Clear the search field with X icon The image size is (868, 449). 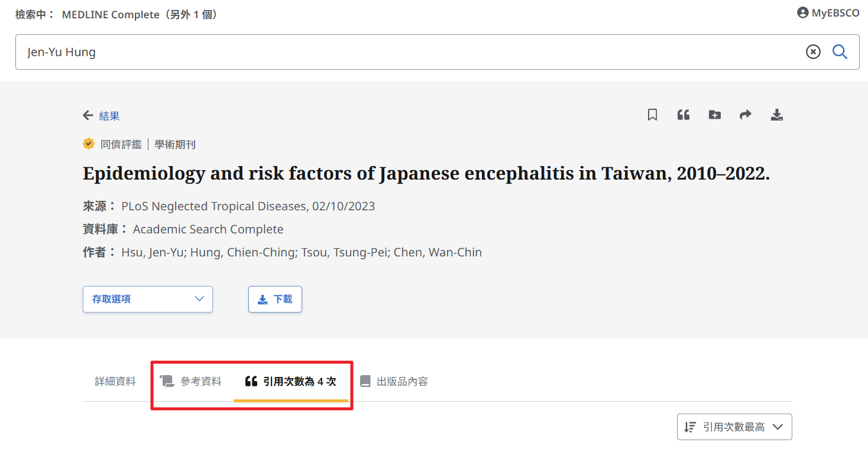pos(813,52)
